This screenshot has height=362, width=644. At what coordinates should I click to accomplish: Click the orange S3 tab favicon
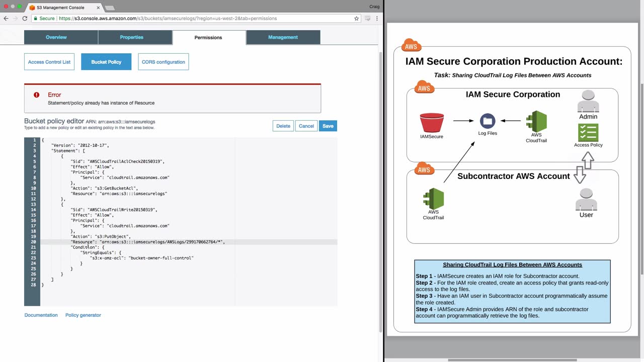(32, 8)
